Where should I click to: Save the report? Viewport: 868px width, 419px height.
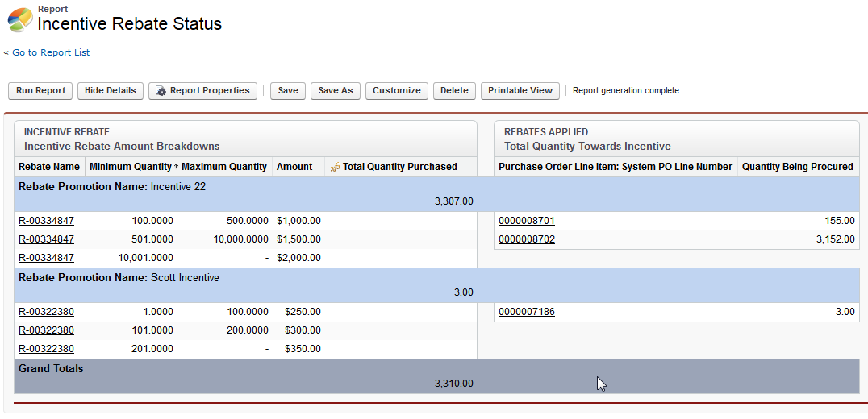288,91
